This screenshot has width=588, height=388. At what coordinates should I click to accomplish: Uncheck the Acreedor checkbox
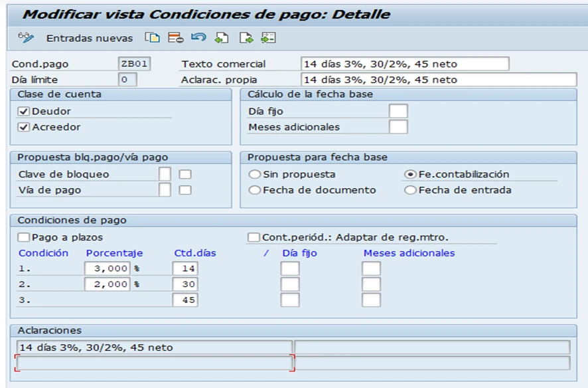(24, 127)
